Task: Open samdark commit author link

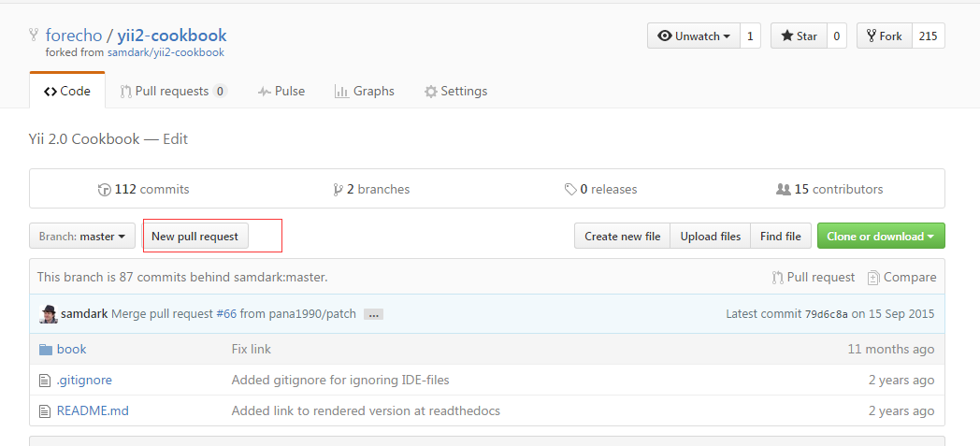Action: 84,313
